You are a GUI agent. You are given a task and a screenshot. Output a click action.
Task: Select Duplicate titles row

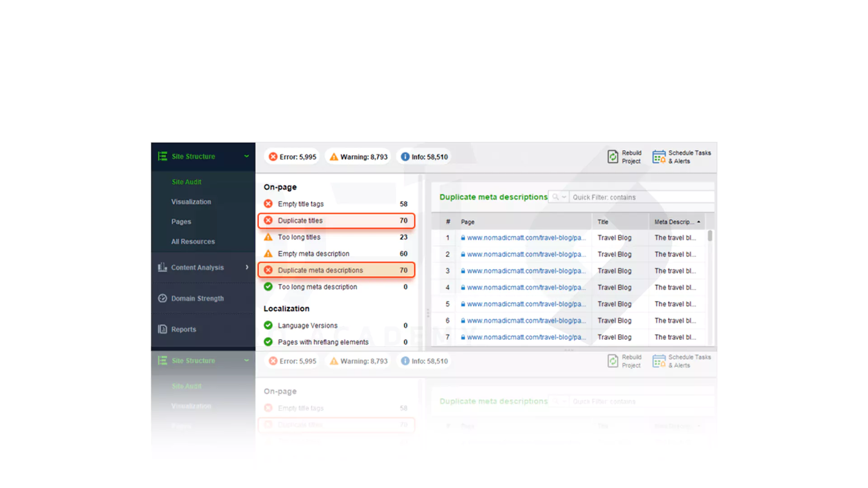pos(336,221)
